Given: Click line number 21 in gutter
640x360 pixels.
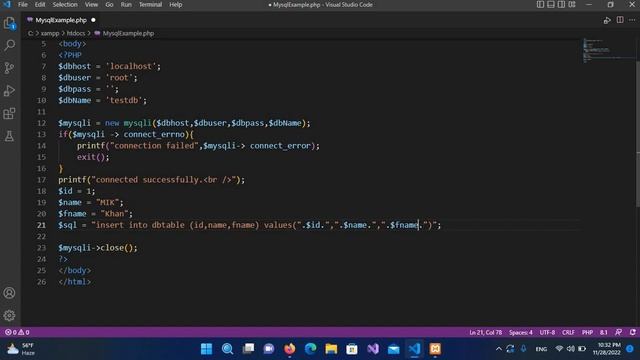Looking at the screenshot, I should [42, 225].
